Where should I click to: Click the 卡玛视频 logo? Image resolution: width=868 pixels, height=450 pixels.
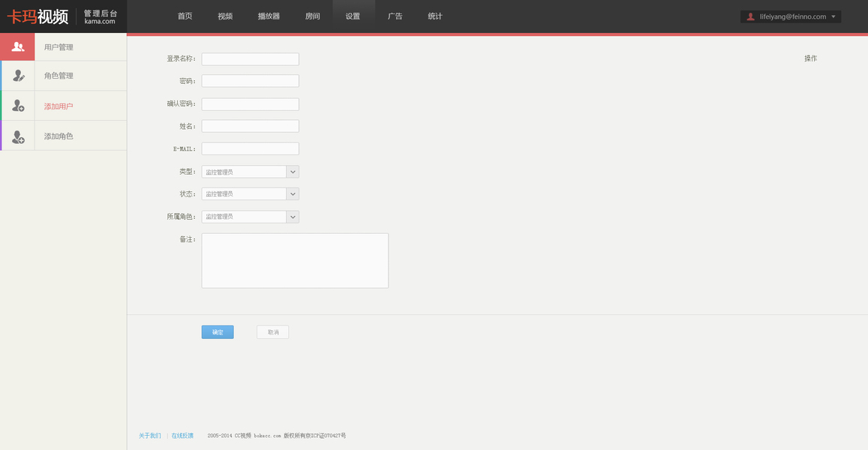[38, 16]
